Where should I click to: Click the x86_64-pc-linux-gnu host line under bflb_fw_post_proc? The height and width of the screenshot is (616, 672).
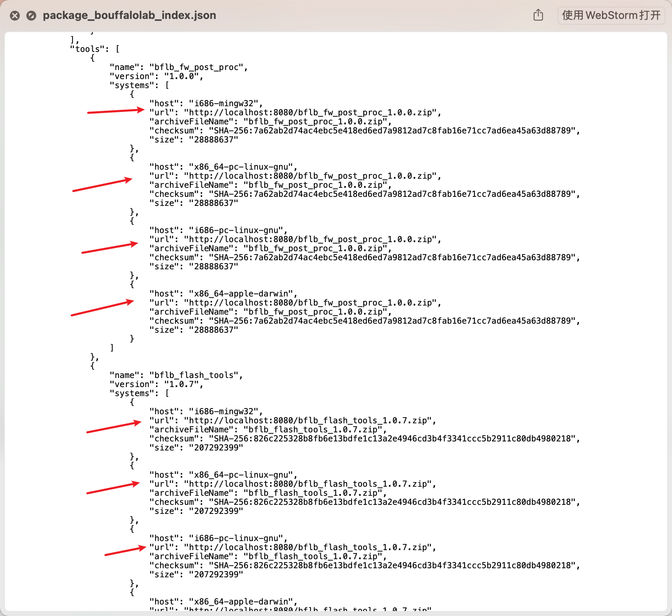(x=223, y=167)
